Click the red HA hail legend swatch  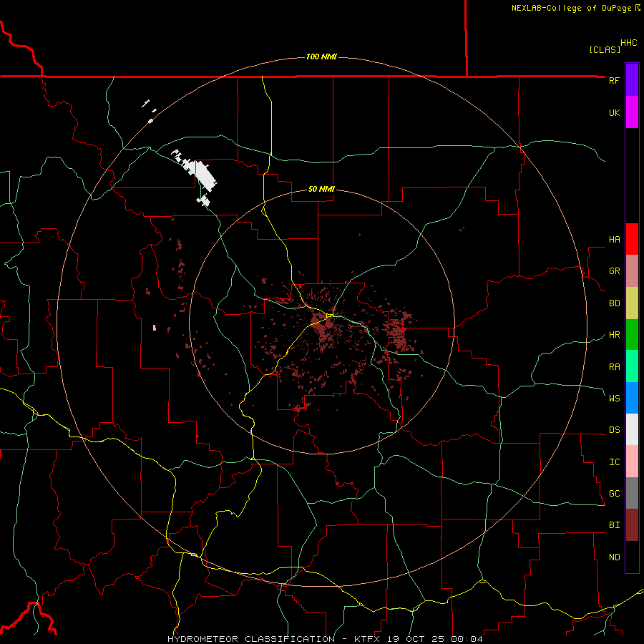click(632, 239)
